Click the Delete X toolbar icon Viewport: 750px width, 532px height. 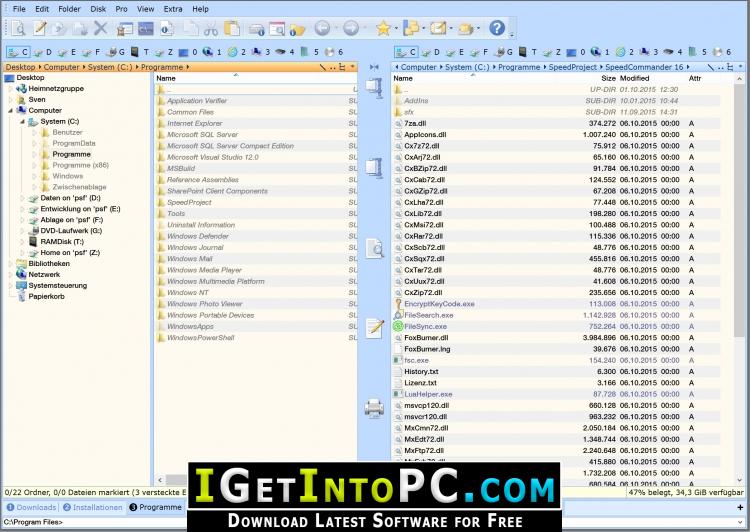pos(100,29)
